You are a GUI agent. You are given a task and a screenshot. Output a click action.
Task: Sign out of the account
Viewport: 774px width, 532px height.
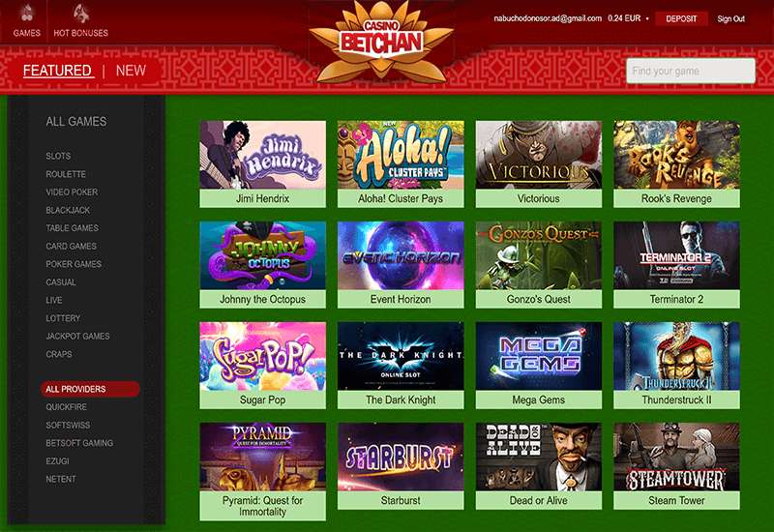[730, 18]
